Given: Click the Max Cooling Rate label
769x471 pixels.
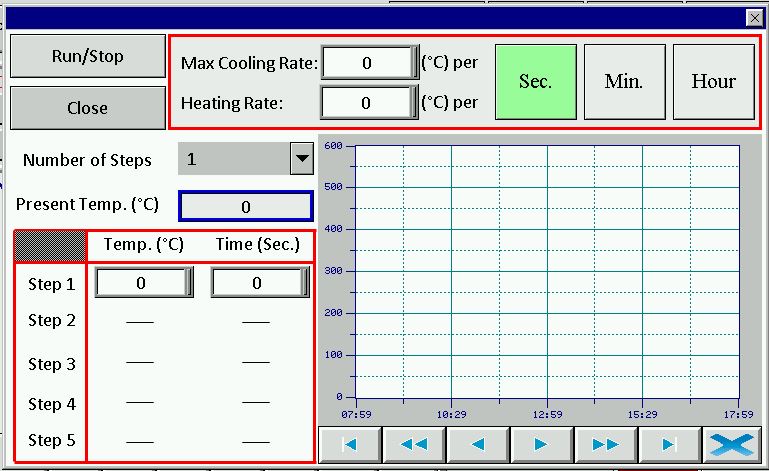Looking at the screenshot, I should [249, 63].
